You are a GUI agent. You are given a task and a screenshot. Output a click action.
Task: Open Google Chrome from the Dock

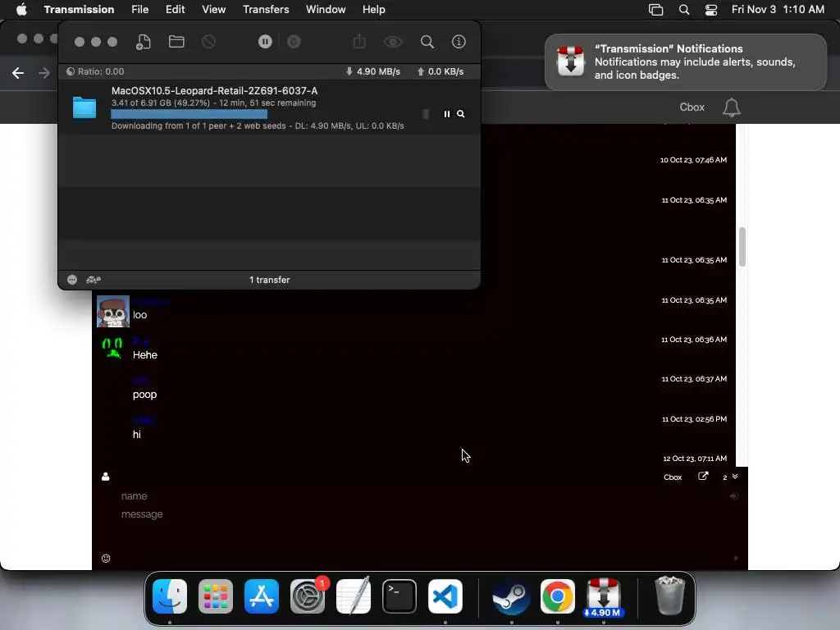(x=558, y=596)
